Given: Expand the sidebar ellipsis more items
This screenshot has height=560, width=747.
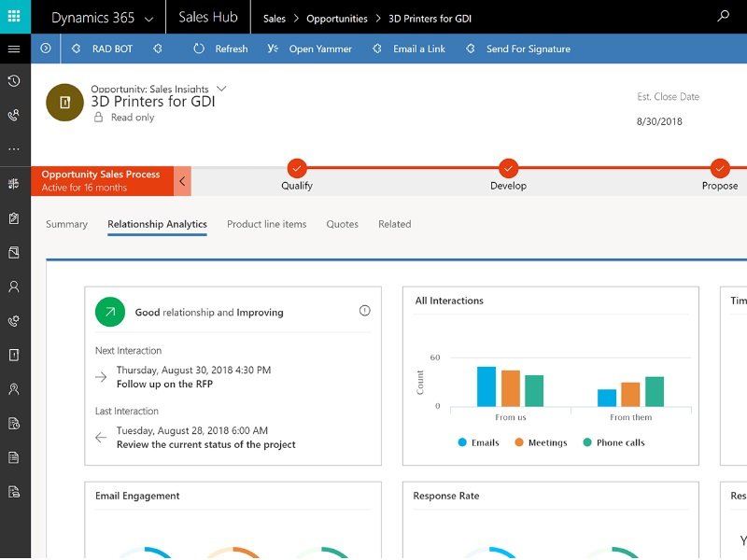Looking at the screenshot, I should (14, 149).
